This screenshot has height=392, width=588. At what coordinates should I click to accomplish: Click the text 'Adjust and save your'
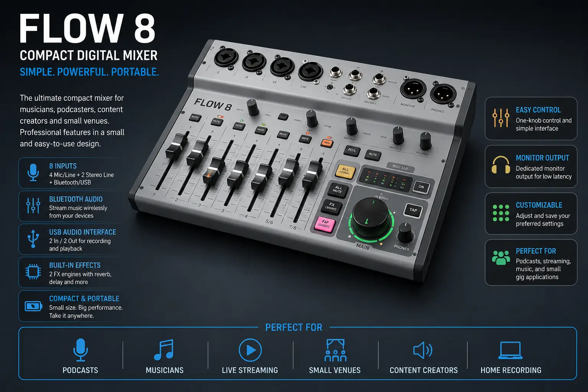pyautogui.click(x=543, y=216)
